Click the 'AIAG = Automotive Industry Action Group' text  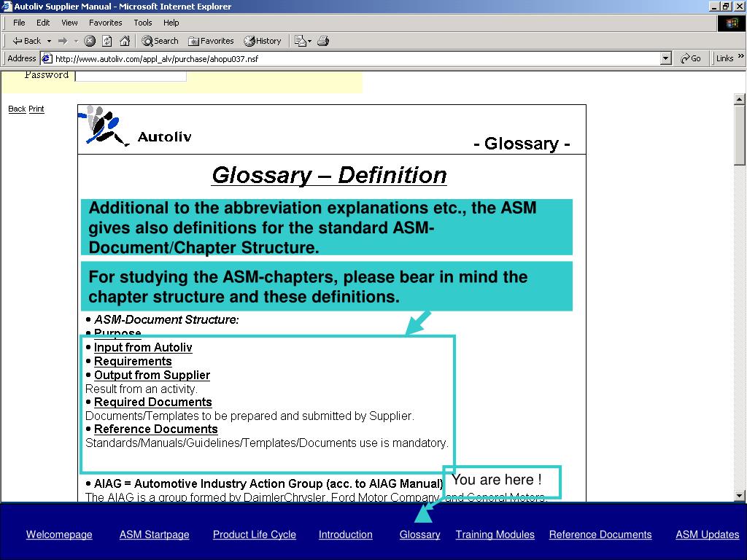209,484
